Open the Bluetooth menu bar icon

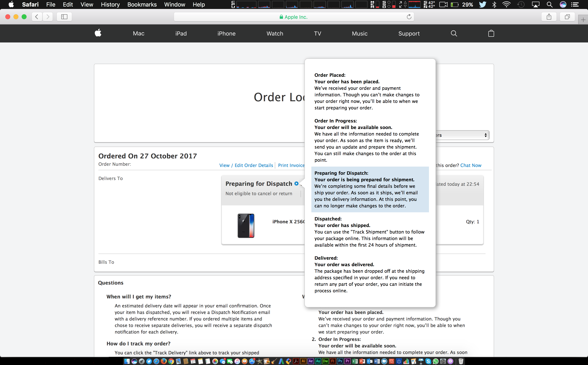click(494, 4)
